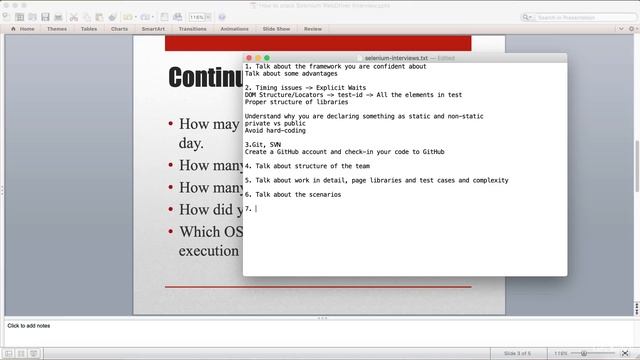Click the Cut scissors icon
The height and width of the screenshot is (360, 640).
click(73, 17)
